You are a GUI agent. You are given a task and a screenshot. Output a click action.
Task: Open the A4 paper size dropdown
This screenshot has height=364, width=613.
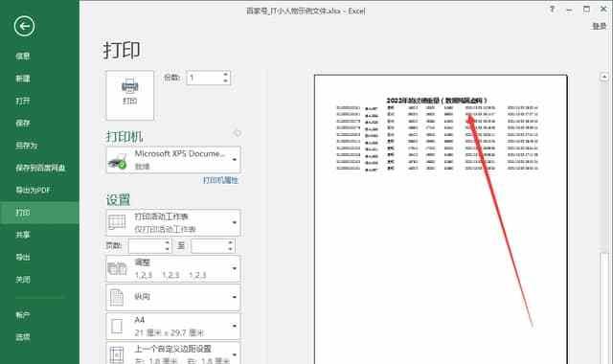173,326
